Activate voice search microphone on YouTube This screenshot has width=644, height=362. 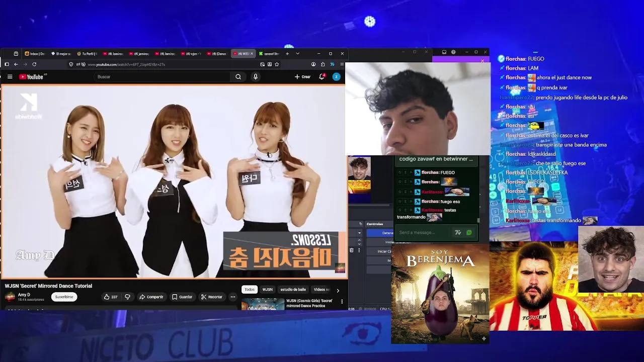(256, 77)
